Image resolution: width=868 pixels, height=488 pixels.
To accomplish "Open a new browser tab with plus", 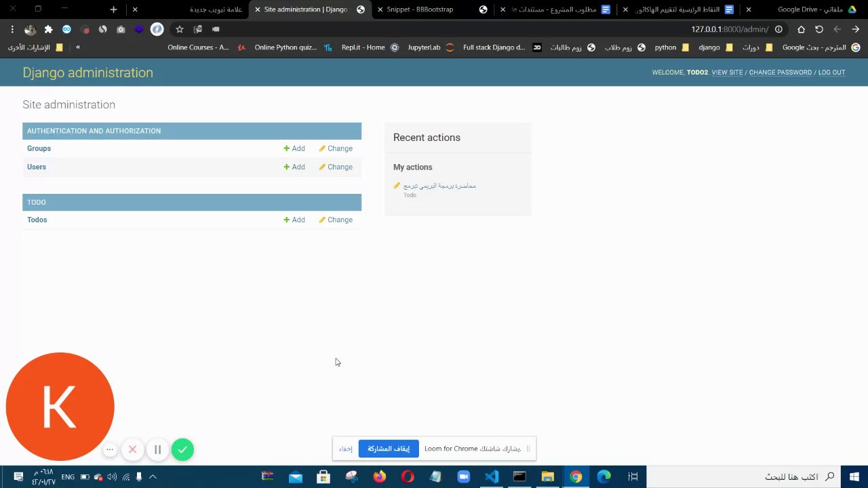I will pos(113,9).
